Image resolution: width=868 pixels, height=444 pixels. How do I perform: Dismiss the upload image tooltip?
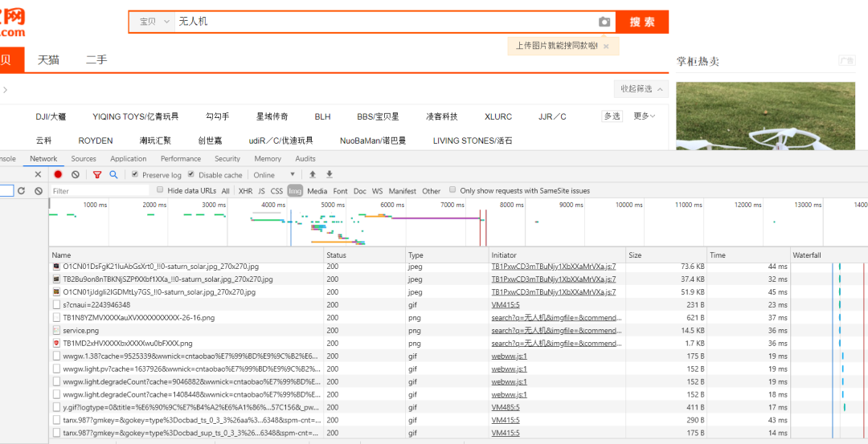[x=606, y=47]
